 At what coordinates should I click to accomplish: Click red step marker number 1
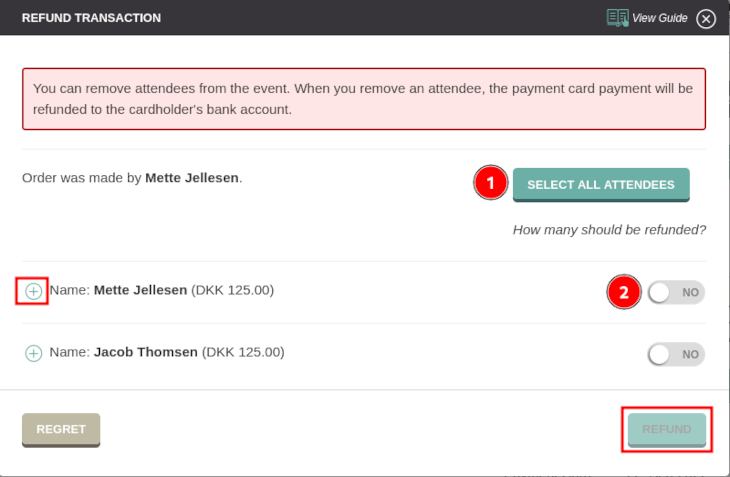coord(490,182)
